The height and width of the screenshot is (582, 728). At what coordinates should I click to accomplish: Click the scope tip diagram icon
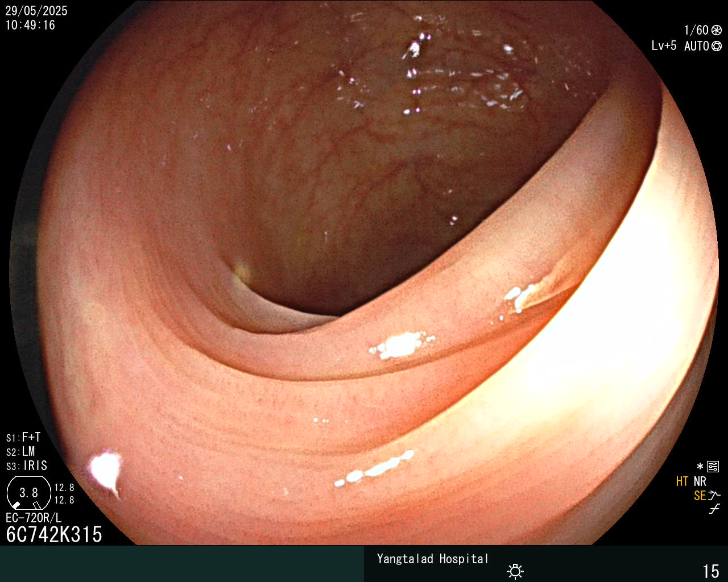pyautogui.click(x=28, y=493)
